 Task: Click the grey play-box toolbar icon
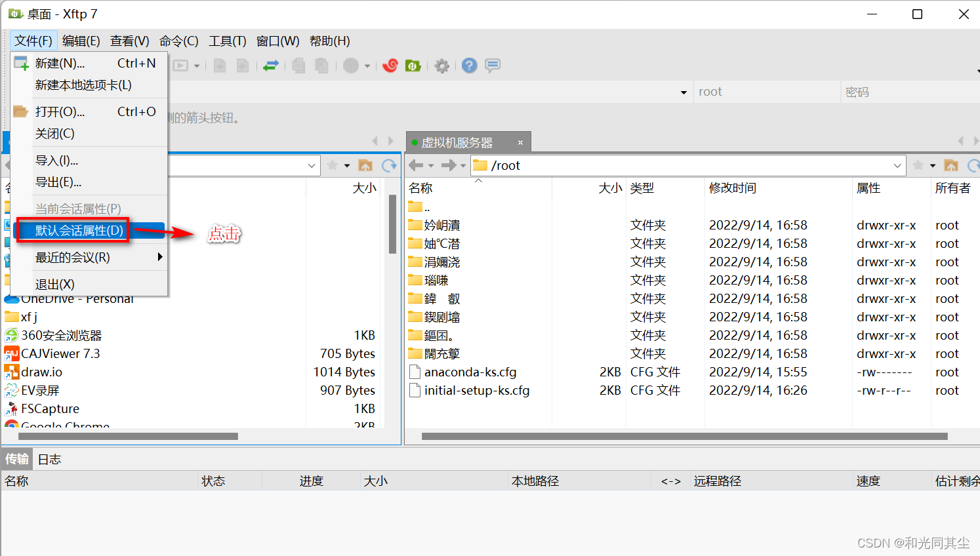pos(180,66)
